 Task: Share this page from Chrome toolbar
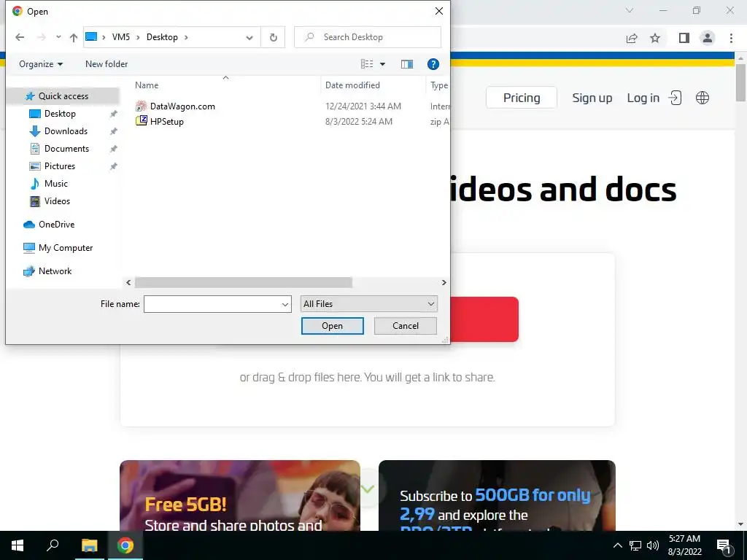(x=632, y=38)
